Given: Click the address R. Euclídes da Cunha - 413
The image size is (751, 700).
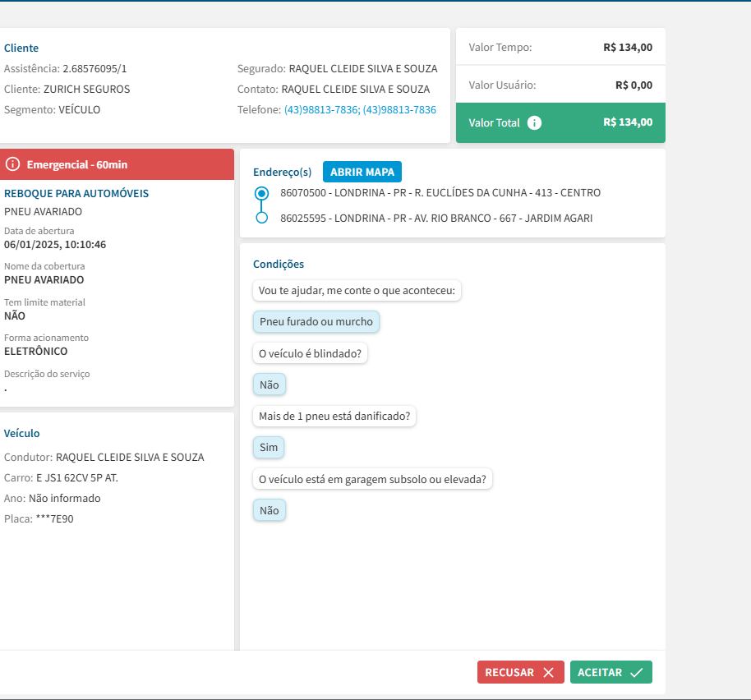Looking at the screenshot, I should [x=440, y=193].
